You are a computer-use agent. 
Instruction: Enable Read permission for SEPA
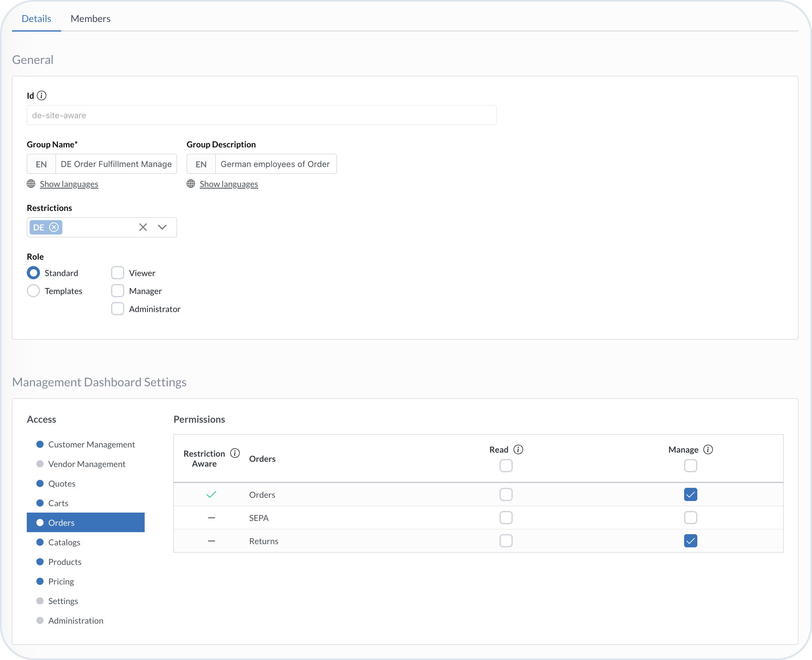(x=506, y=517)
